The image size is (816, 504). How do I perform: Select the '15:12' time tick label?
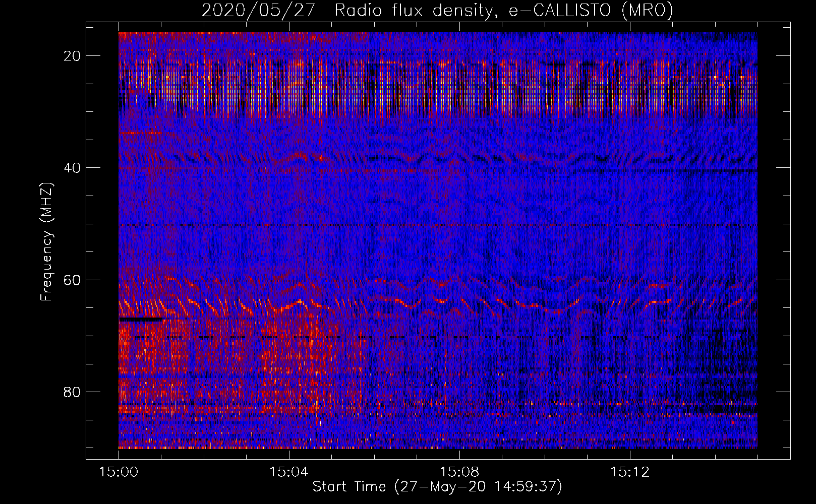coord(630,472)
